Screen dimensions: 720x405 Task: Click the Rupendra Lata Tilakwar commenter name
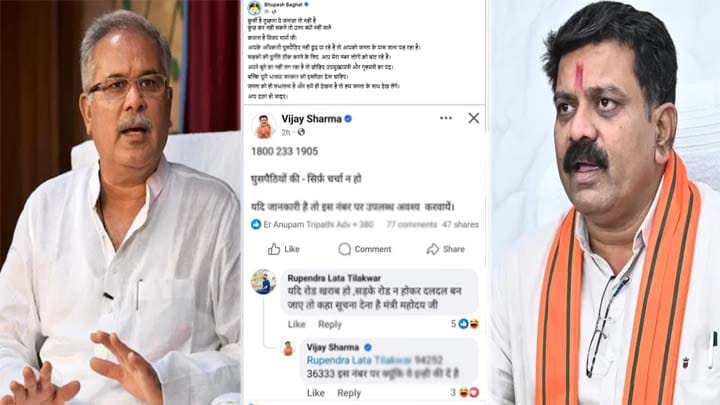(x=334, y=278)
